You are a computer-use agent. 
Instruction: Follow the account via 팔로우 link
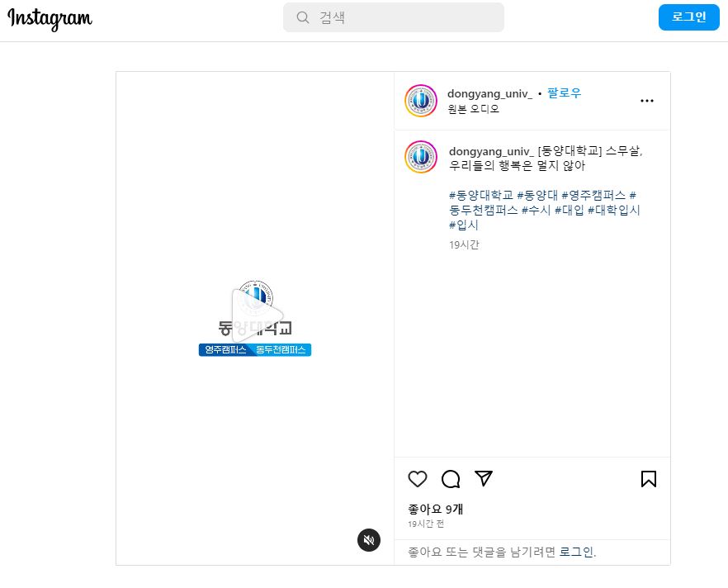565,93
